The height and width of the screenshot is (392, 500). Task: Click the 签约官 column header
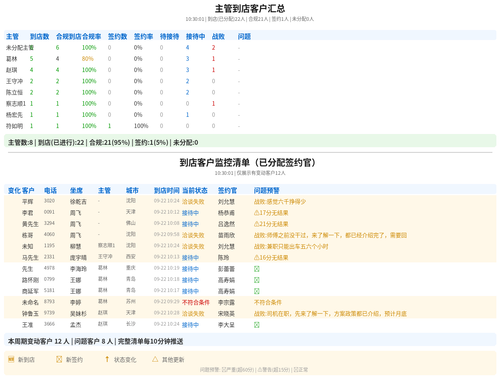pyautogui.click(x=227, y=190)
